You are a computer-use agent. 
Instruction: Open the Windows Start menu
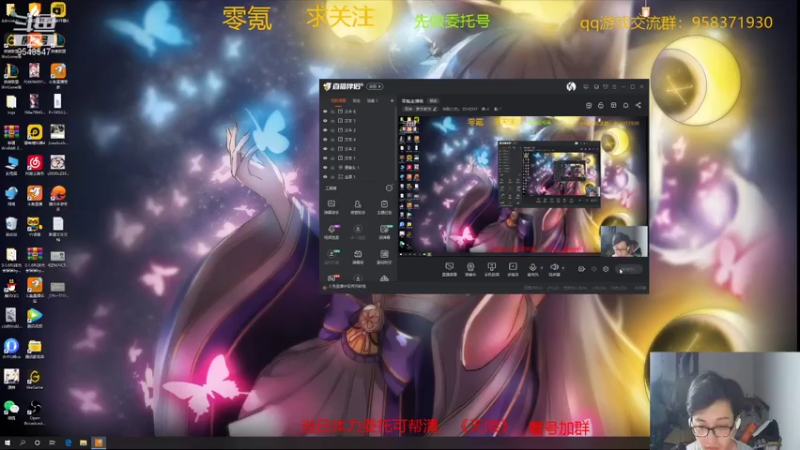7,442
